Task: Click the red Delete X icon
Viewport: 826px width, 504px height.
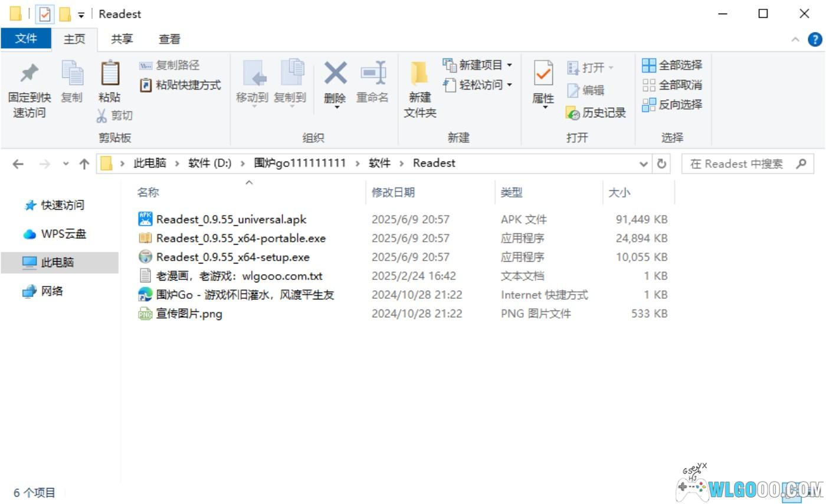Action: point(335,74)
